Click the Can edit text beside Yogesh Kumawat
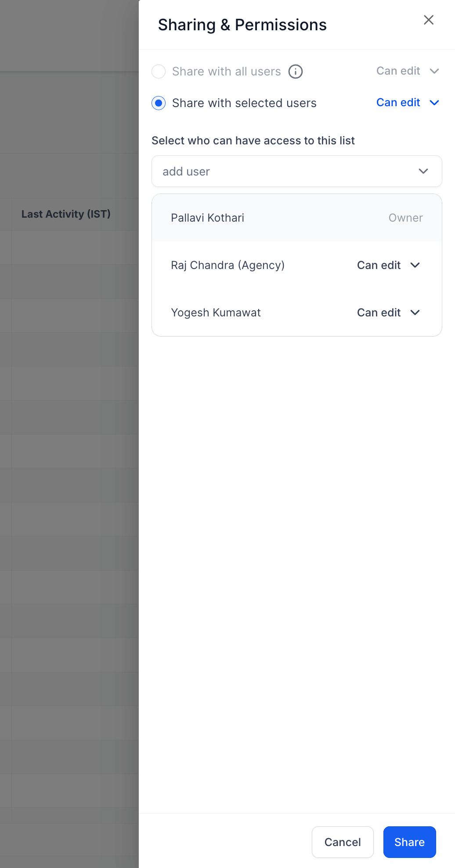Viewport: 455px width, 868px height. click(379, 312)
